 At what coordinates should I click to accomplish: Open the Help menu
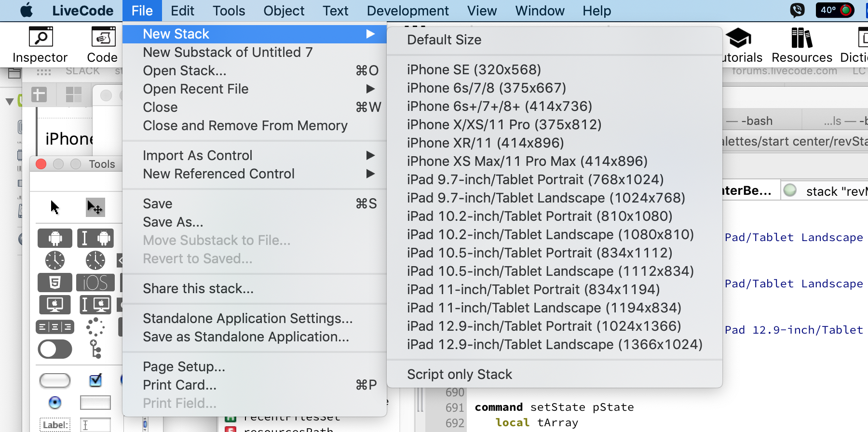pyautogui.click(x=597, y=11)
